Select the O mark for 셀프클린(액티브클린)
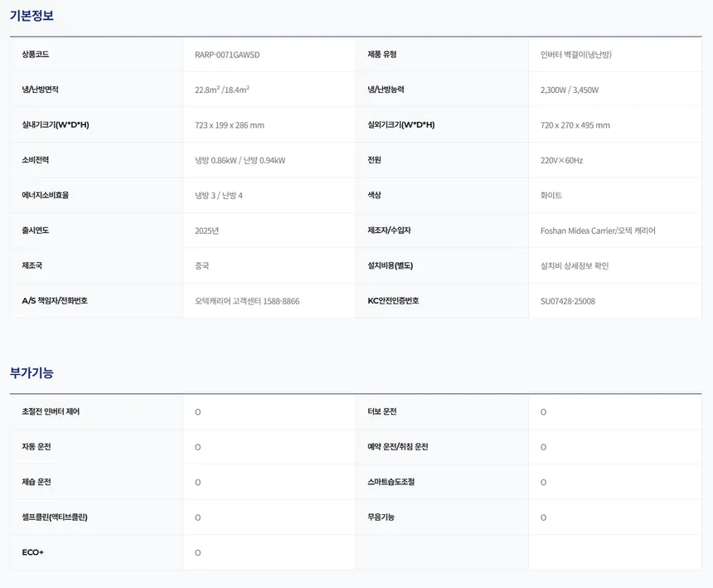The height and width of the screenshot is (588, 713). pos(198,518)
